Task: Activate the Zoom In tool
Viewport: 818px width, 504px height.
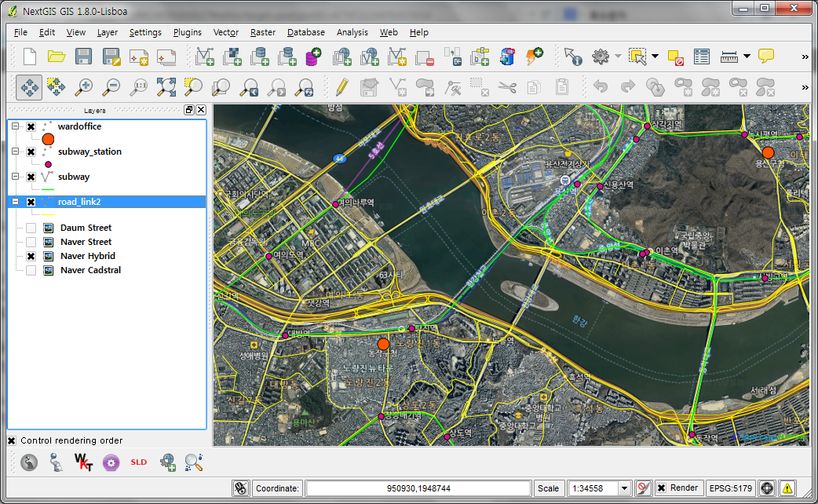Action: point(84,87)
